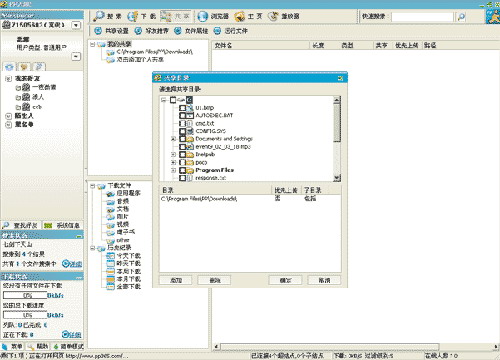This screenshot has height=360, width=500.
Task: Switch to the second tab in Messenger panel
Action: coord(24,67)
